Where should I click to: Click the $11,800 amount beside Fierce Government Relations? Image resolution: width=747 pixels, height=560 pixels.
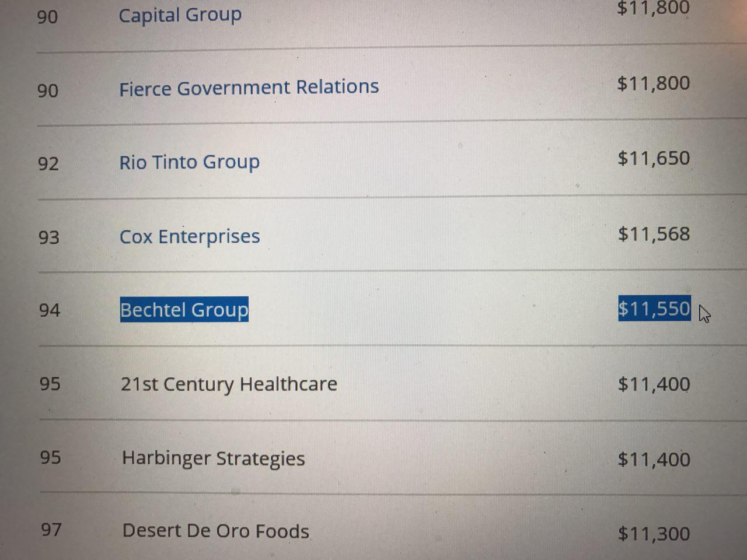point(654,83)
